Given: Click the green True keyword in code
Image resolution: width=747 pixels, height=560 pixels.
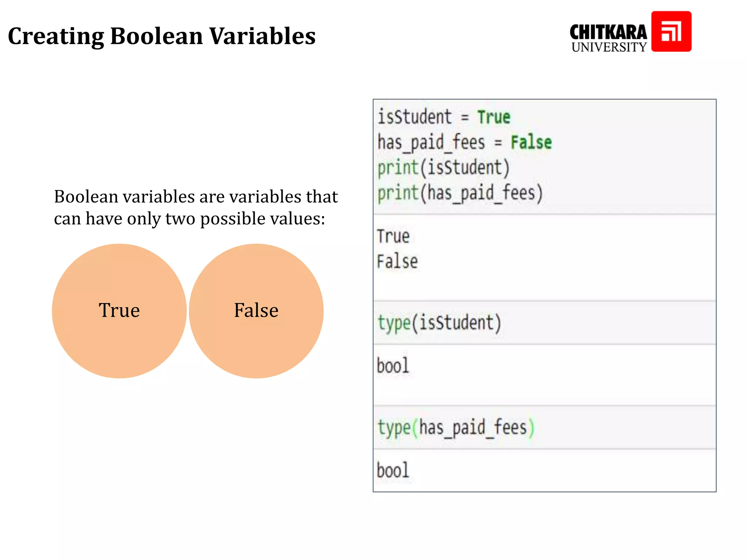Looking at the screenshot, I should 494,117.
